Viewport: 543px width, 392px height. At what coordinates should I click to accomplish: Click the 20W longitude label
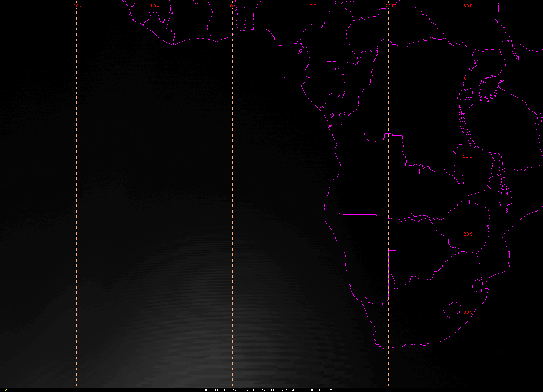pyautogui.click(x=78, y=6)
